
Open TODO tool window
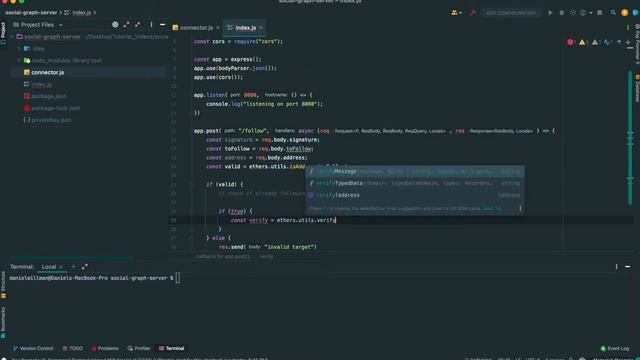(x=72, y=348)
